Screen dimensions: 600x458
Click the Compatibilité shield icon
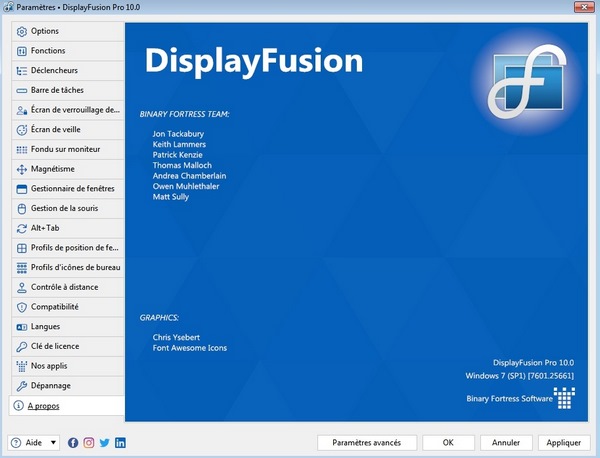coord(22,307)
